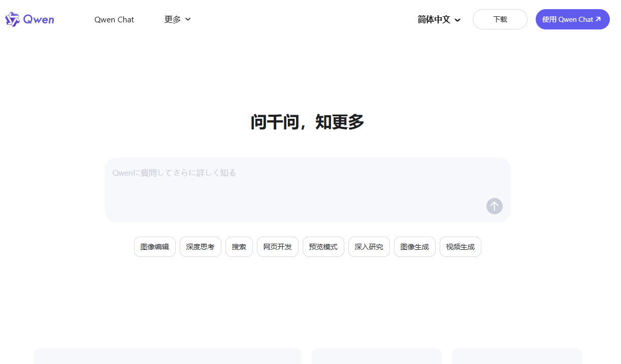
Task: Click the 问千问，知更多 heading
Action: [x=307, y=122]
